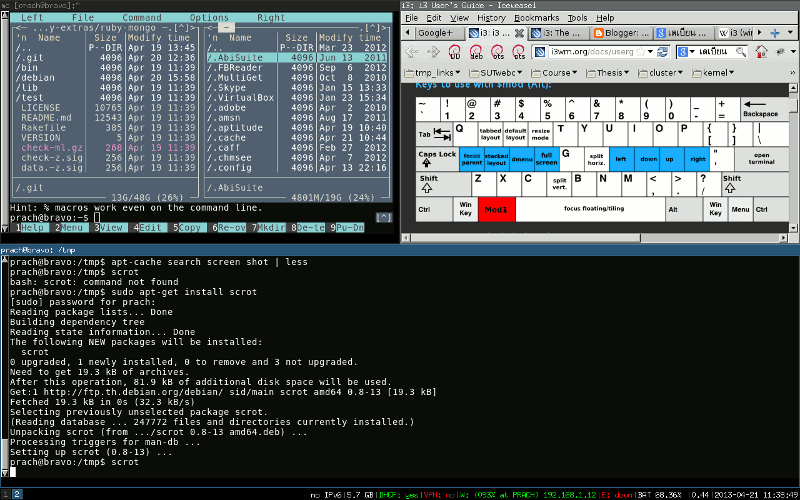Open the Tools menu in Iceweasel
This screenshot has width=800, height=500.
point(578,18)
